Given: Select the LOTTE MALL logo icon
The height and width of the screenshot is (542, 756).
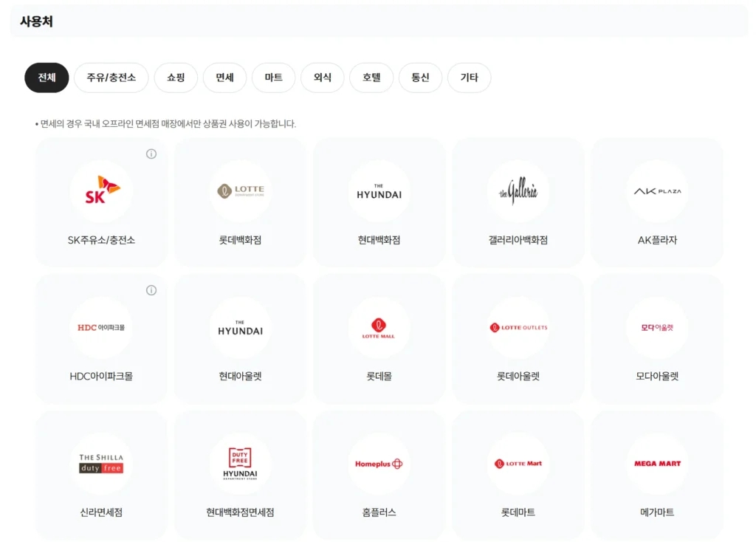Looking at the screenshot, I should (x=378, y=327).
